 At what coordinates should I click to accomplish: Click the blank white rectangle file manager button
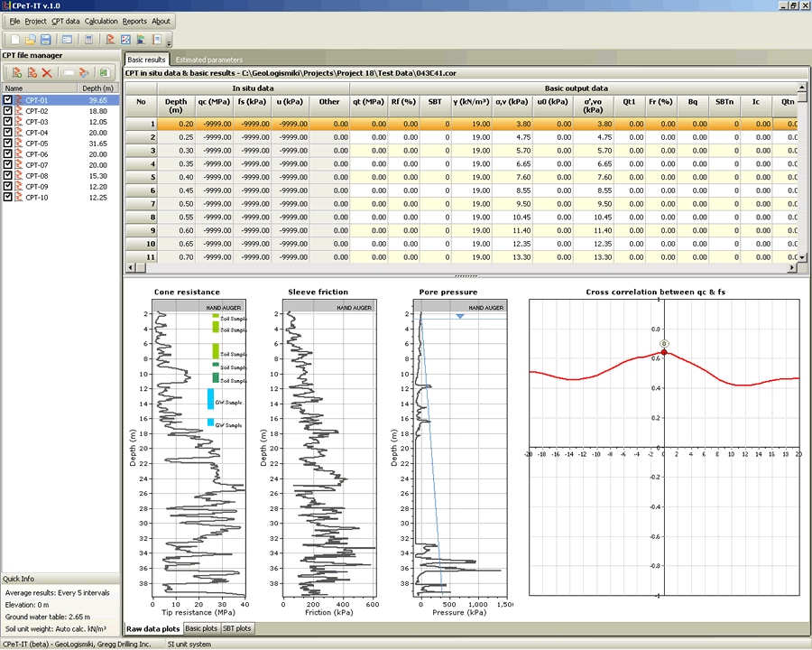point(69,72)
